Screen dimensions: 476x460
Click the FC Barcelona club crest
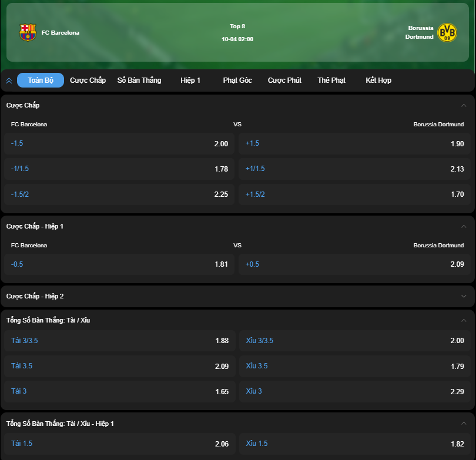coord(28,32)
